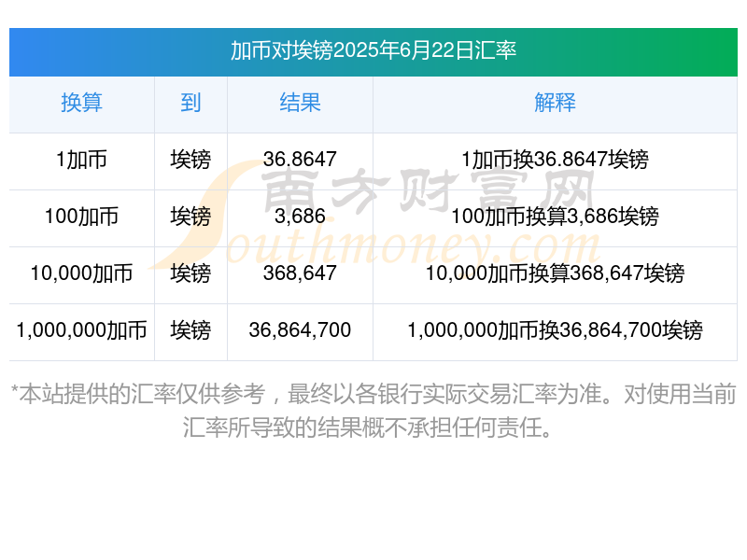
Task: Select the 换算 column header
Action: click(x=81, y=103)
